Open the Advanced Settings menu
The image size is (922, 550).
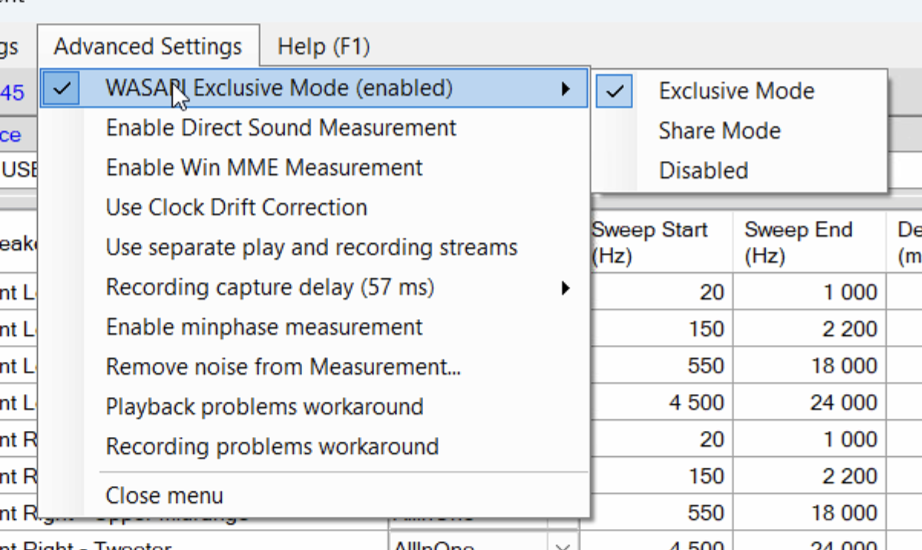coord(148,46)
